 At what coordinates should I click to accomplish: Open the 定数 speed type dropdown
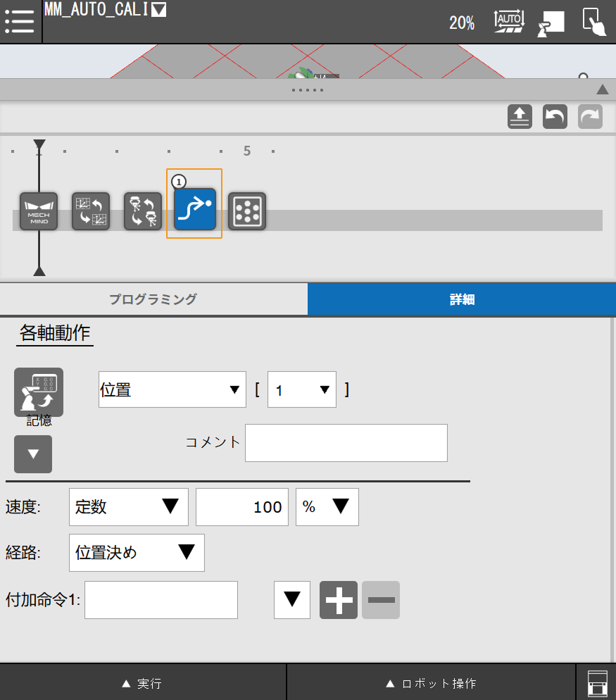(129, 507)
